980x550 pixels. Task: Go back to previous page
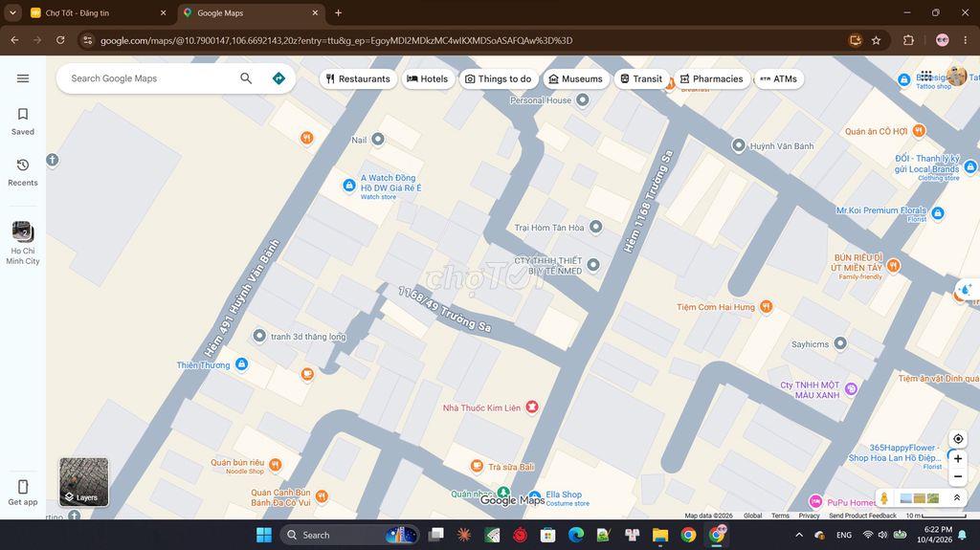coord(15,40)
